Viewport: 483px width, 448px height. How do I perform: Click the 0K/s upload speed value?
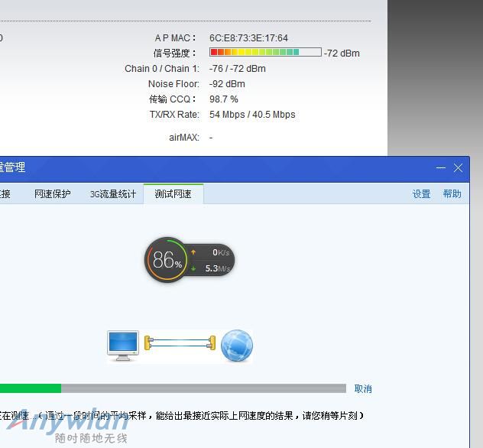coord(221,252)
